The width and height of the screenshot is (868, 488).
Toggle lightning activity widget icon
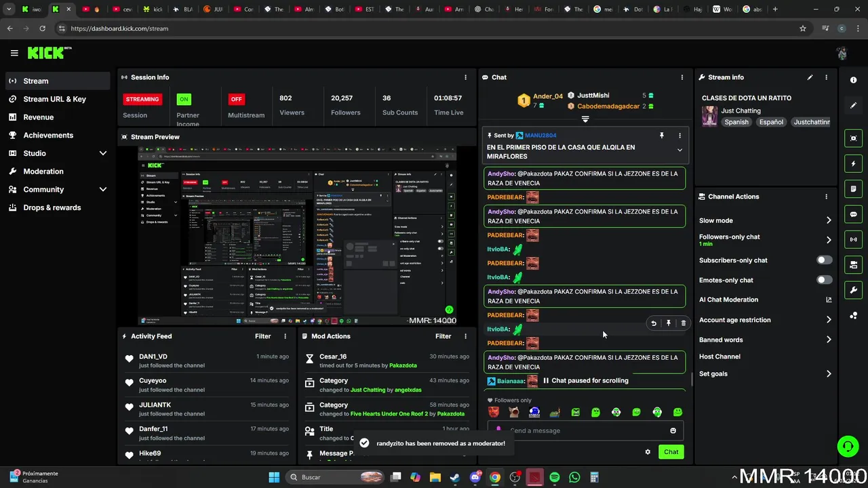point(853,163)
